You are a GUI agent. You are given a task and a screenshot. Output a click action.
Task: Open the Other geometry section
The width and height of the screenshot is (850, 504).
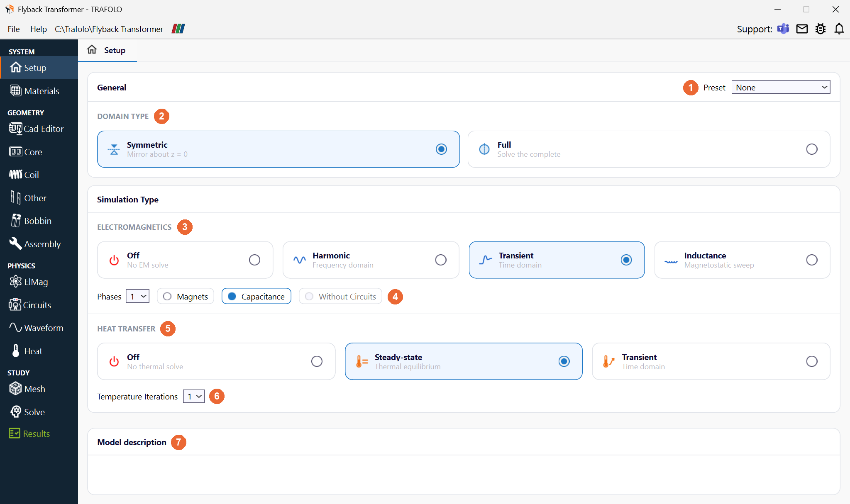point(39,198)
